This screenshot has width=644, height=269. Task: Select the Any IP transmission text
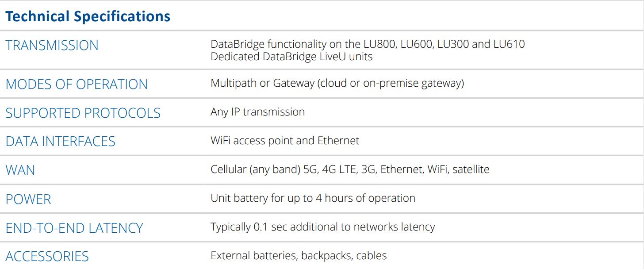[x=258, y=112]
